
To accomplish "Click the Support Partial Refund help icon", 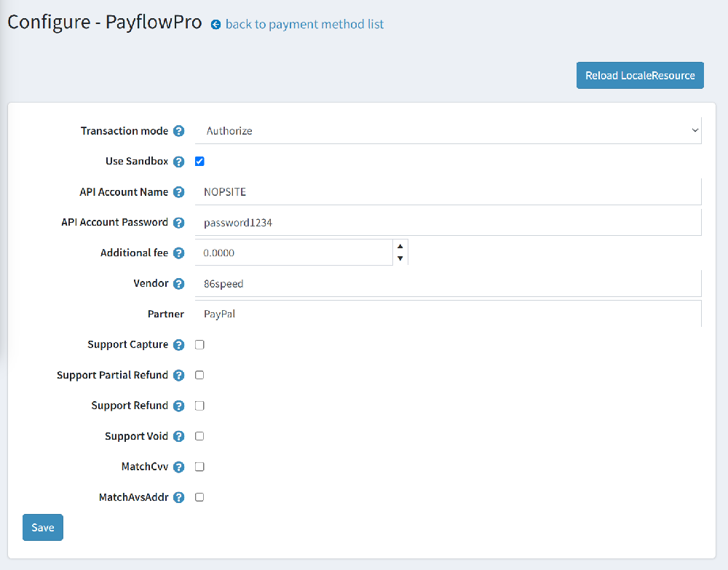I will 178,375.
